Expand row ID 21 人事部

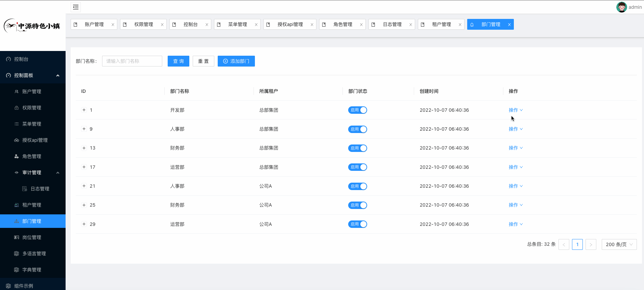84,186
